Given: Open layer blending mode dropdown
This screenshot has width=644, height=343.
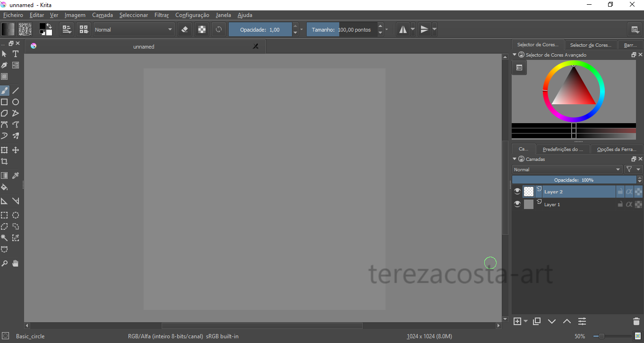Looking at the screenshot, I should pyautogui.click(x=567, y=169).
